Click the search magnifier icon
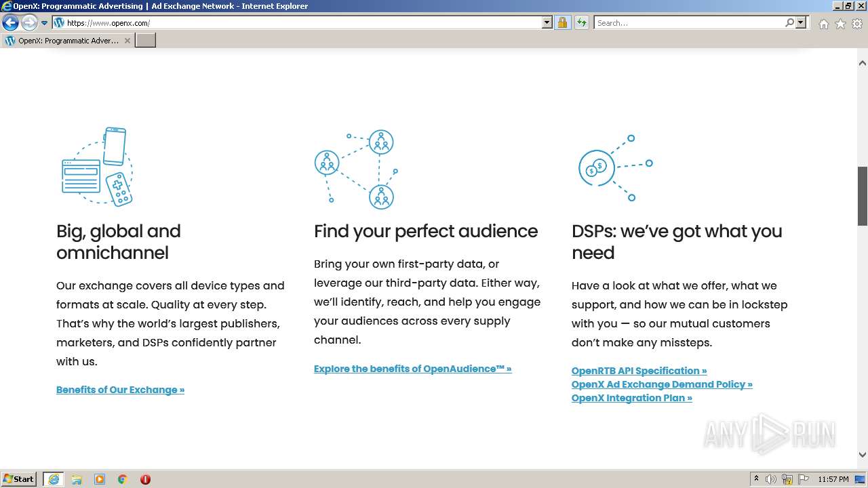This screenshot has height=488, width=868. [789, 23]
